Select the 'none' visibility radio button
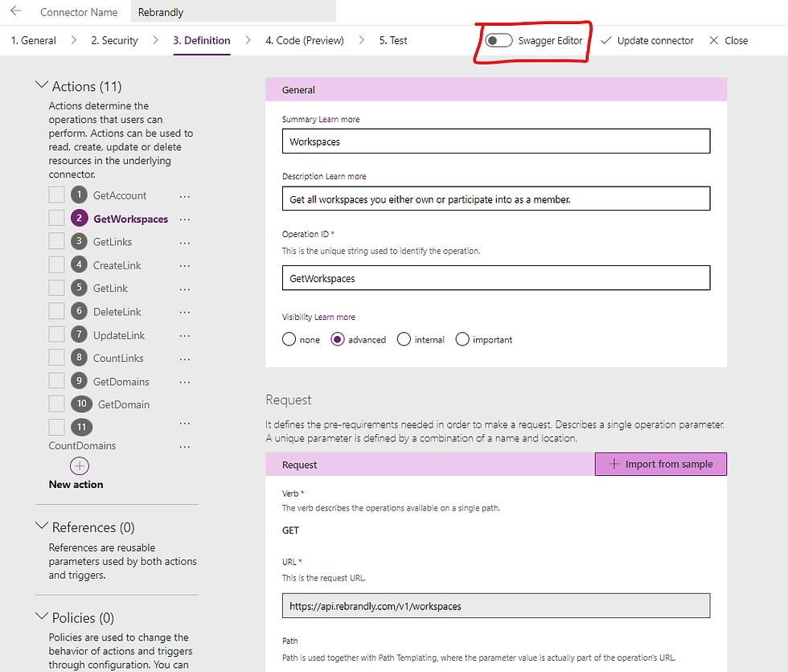Viewport: 788px width, 672px height. (x=289, y=339)
